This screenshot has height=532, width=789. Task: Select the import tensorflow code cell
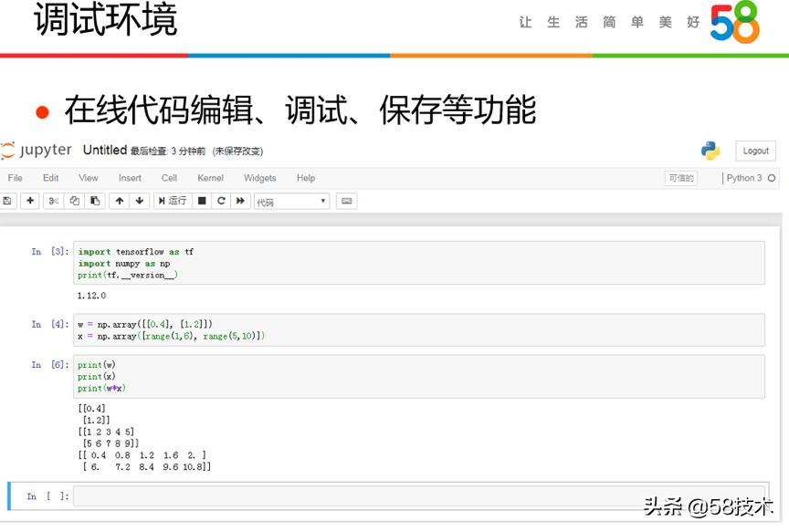(x=419, y=263)
